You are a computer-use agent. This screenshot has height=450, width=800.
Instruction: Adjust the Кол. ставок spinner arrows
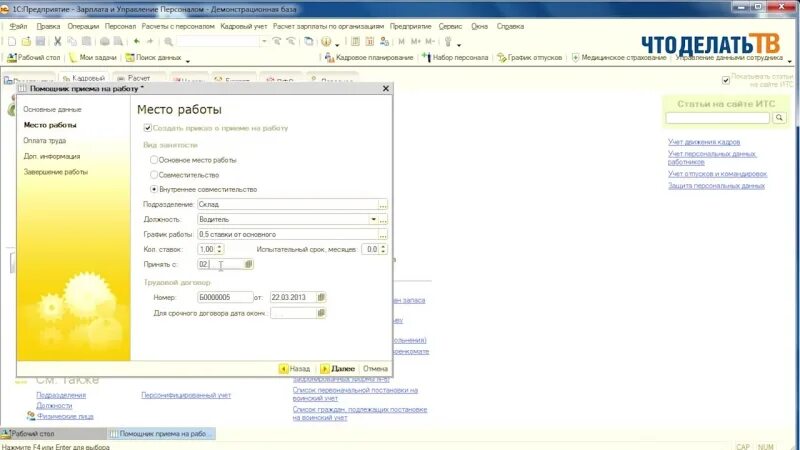click(219, 249)
